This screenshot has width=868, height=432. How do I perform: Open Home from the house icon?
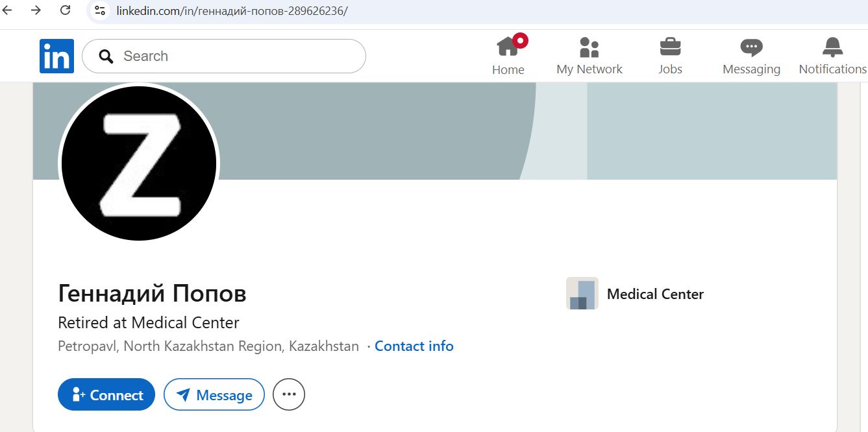[x=508, y=47]
